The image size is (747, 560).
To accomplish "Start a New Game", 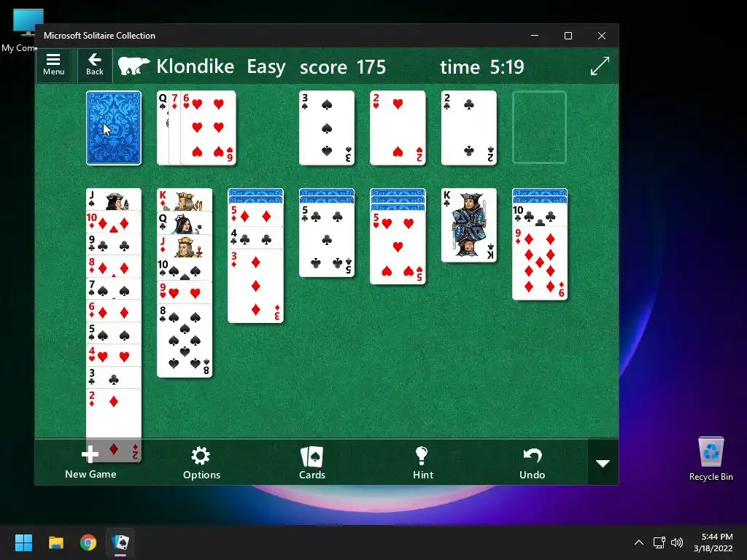I will (x=90, y=462).
